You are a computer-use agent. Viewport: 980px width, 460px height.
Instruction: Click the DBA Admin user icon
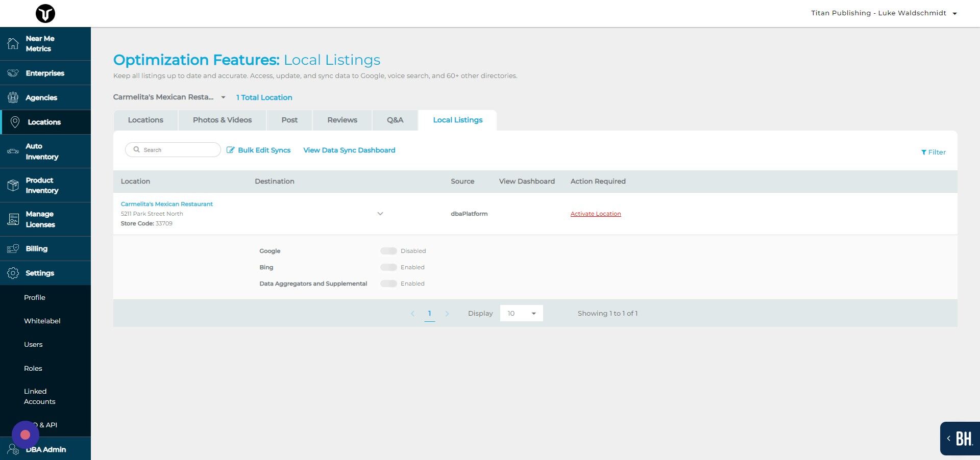pyautogui.click(x=13, y=449)
